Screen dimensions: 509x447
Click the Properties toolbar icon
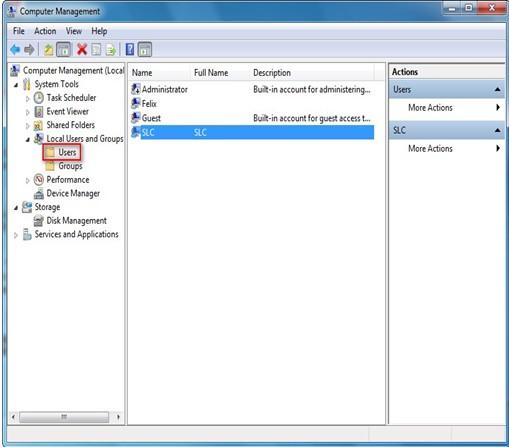pyautogui.click(x=96, y=50)
